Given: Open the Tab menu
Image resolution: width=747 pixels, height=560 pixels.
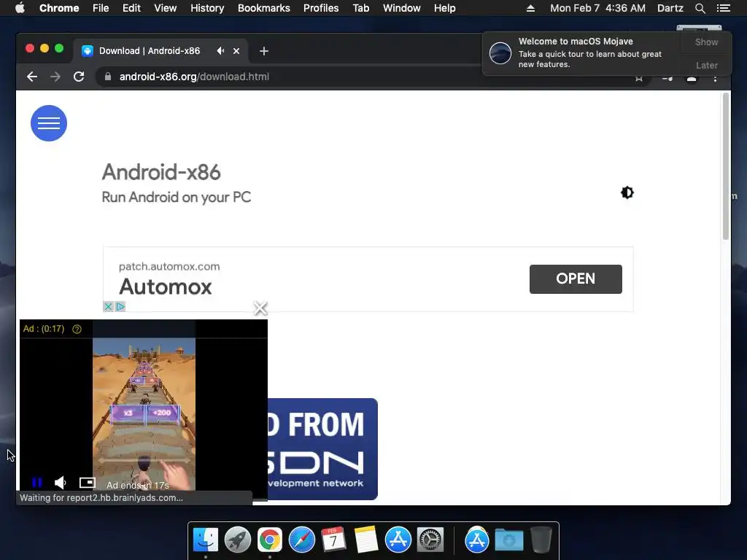Looking at the screenshot, I should [x=361, y=8].
